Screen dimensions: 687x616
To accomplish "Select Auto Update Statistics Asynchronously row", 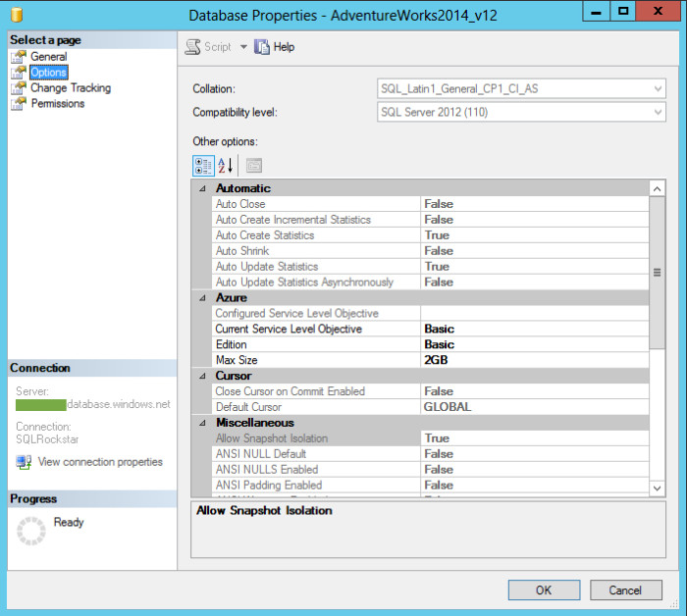I will click(x=430, y=282).
